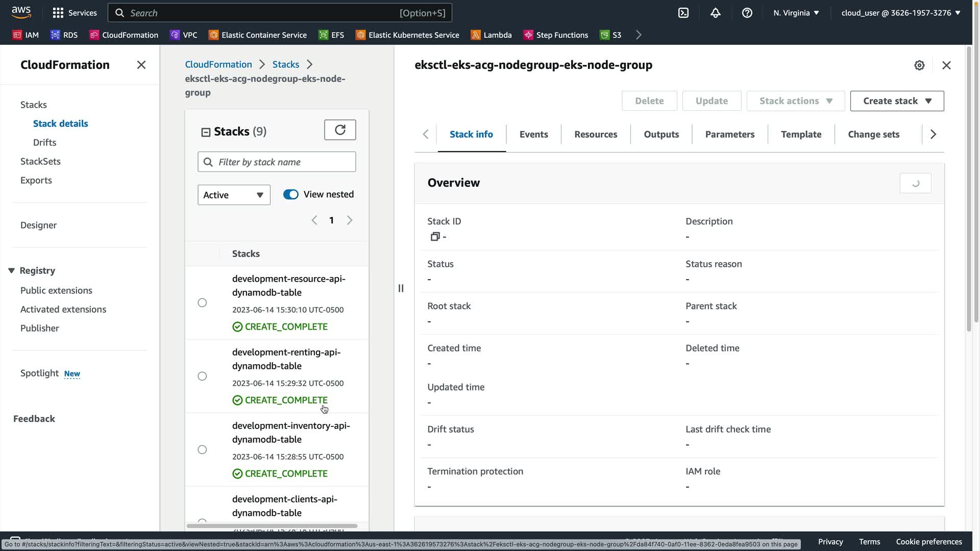
Task: Switch to the Template tab
Action: tap(801, 134)
